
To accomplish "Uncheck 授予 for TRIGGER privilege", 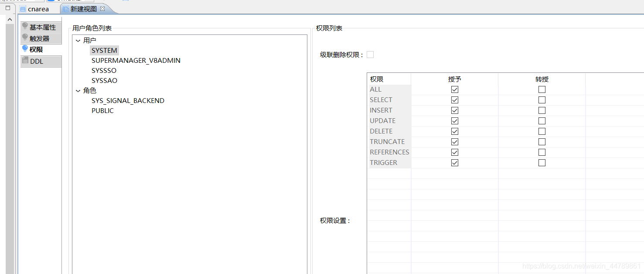I will [x=455, y=163].
